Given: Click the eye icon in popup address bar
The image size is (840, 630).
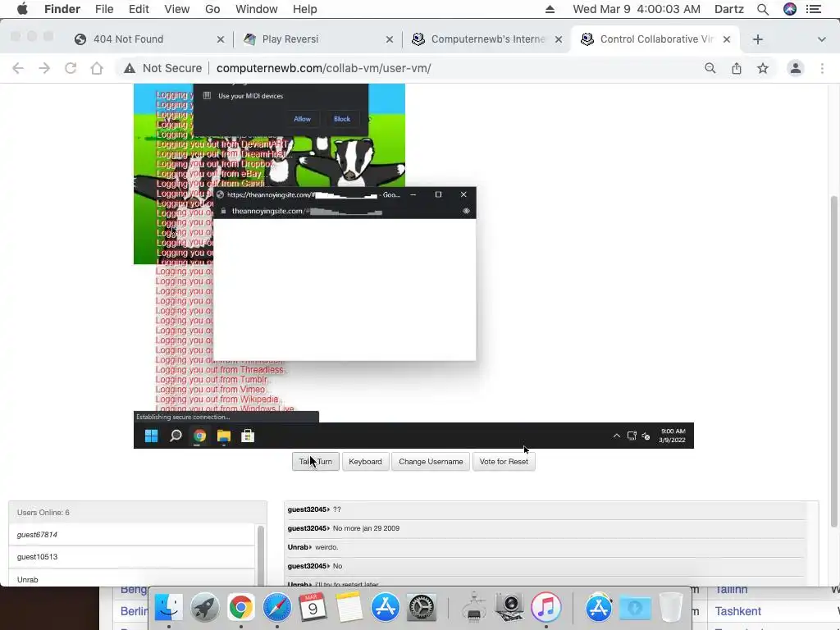Looking at the screenshot, I should 466,211.
